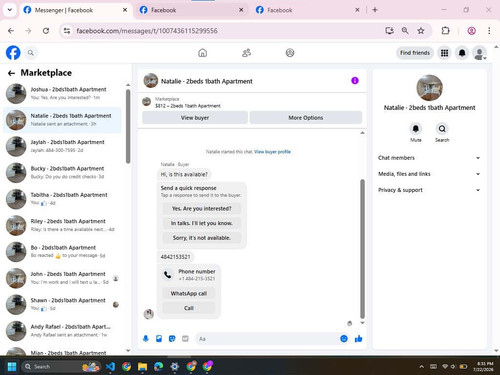Open Chrome site information icon
Viewport: 500px width, 375px height.
pos(67,31)
